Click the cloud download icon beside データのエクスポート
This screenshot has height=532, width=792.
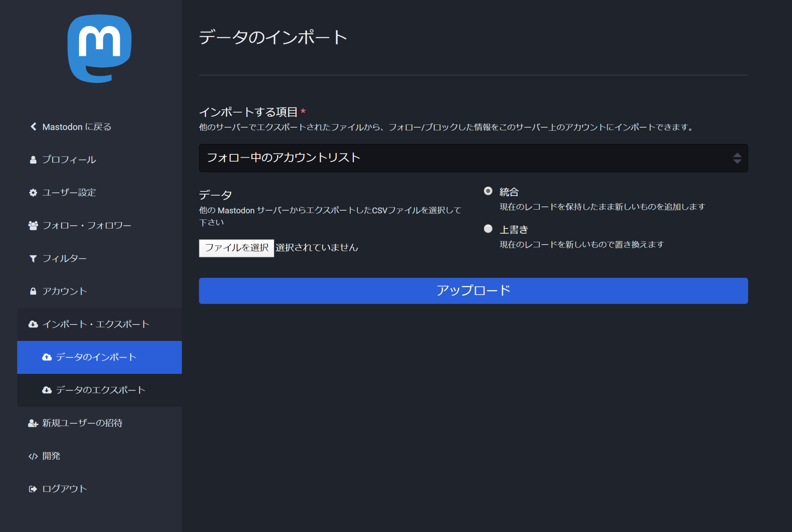(47, 390)
